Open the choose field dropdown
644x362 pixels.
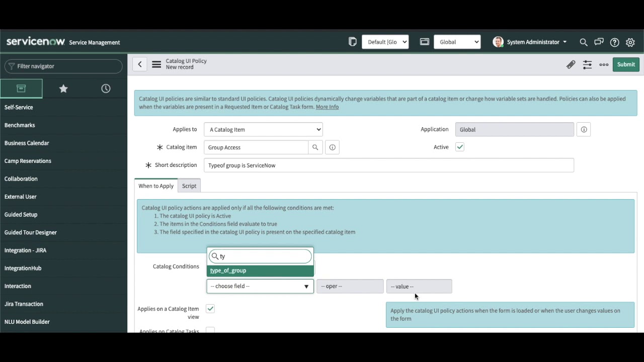260,286
